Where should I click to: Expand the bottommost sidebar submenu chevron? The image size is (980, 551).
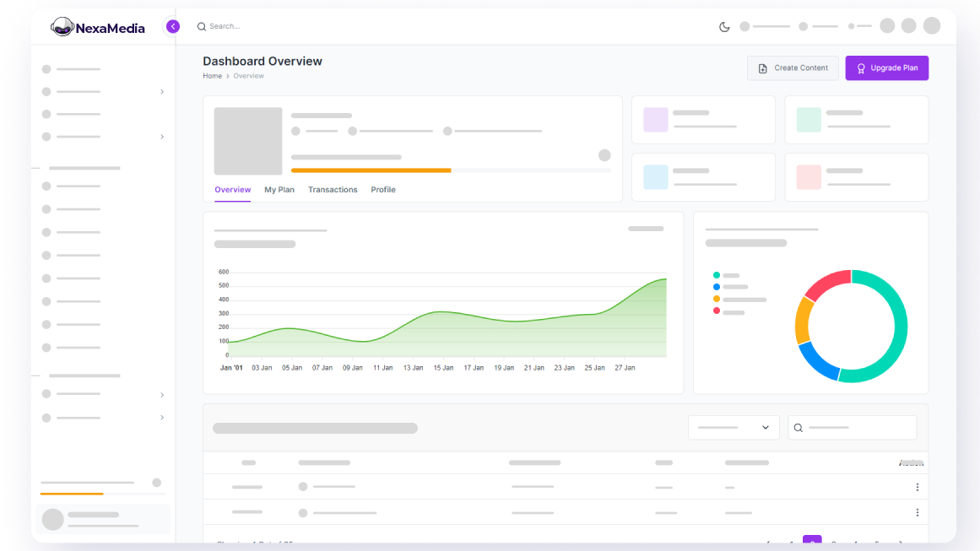tap(162, 418)
